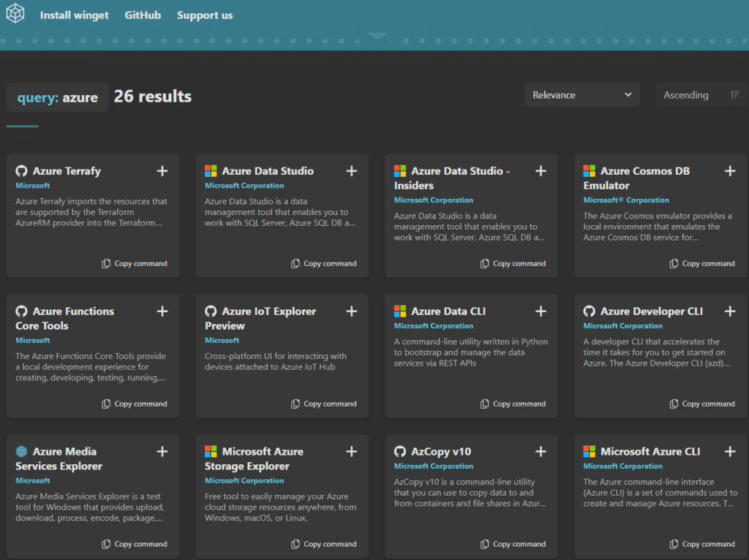Copy command for AzCopy v10
The width and height of the screenshot is (749, 560).
click(513, 544)
